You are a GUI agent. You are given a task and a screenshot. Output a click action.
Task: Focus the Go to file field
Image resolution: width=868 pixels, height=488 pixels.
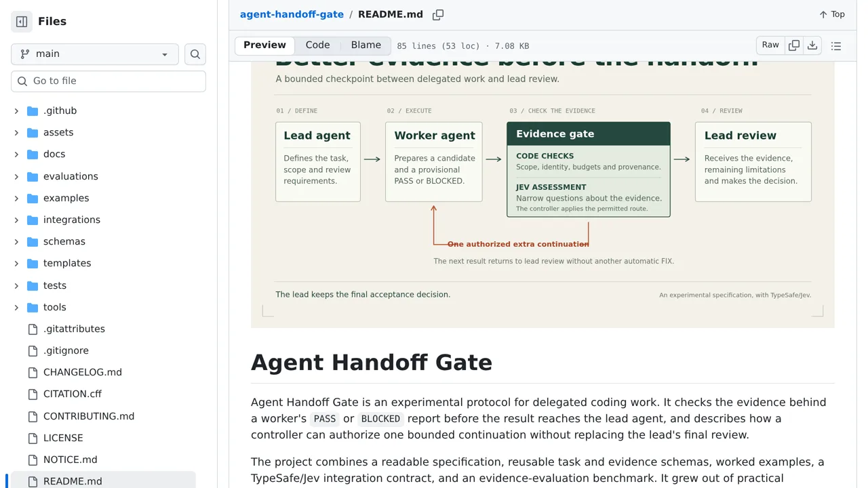click(x=108, y=81)
